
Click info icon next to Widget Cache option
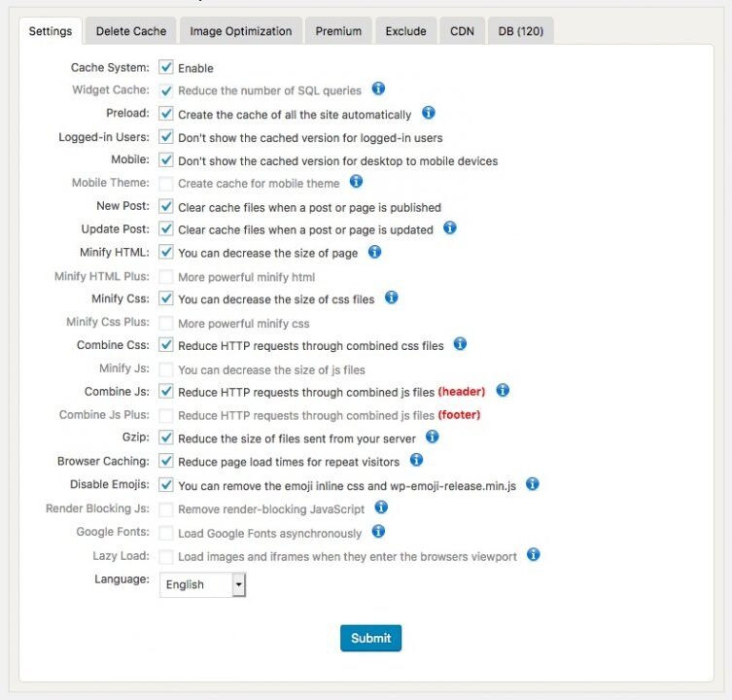(379, 89)
